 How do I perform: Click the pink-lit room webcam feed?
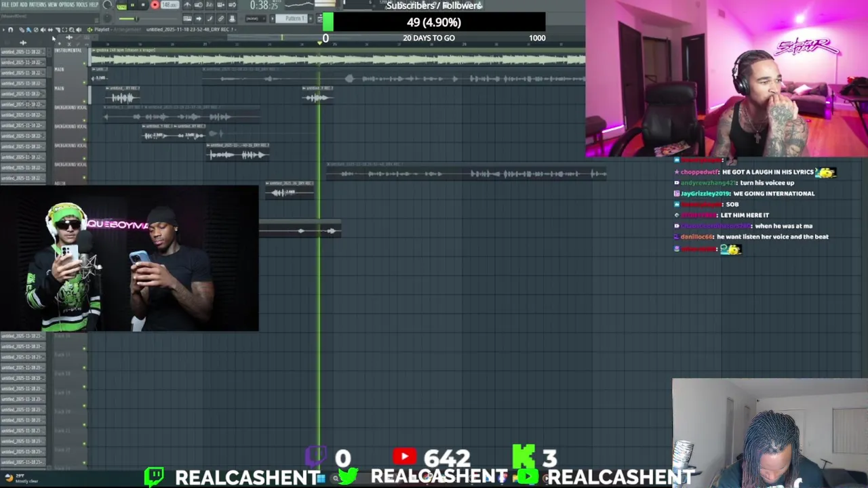[726, 78]
